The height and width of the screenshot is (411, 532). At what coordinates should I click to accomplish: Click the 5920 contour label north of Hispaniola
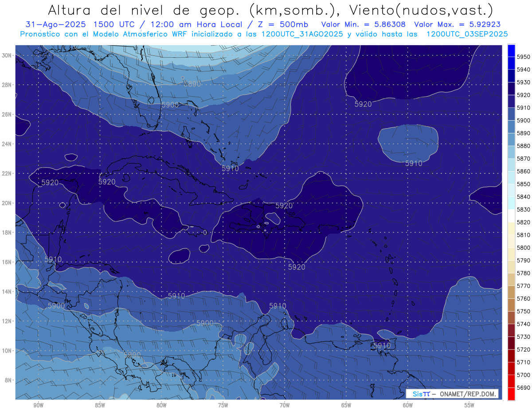[x=284, y=206]
